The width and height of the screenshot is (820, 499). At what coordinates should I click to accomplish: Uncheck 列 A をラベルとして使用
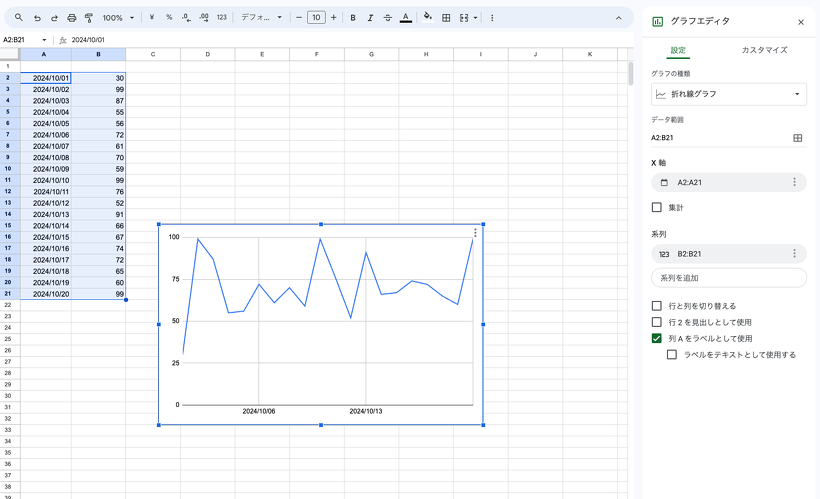tap(657, 339)
